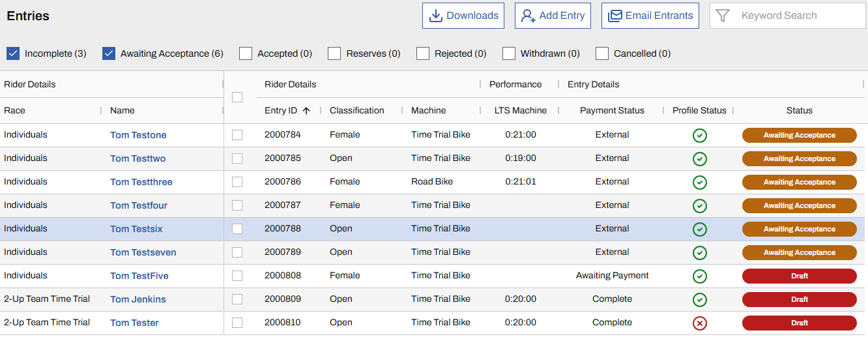Viewport: 868px width, 339px height.
Task: Open Tom Testseven's rider profile link
Action: (x=143, y=252)
